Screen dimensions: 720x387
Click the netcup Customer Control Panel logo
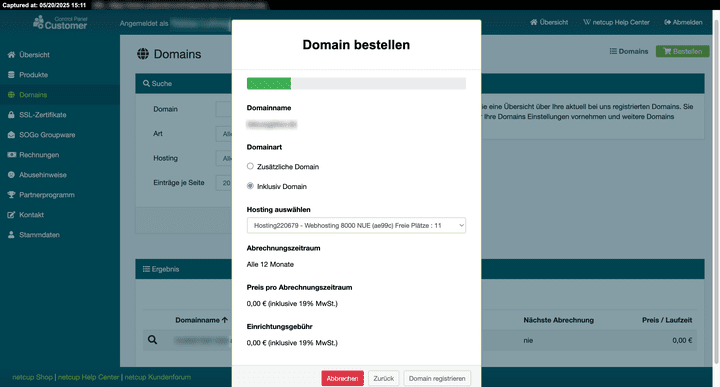coord(60,22)
